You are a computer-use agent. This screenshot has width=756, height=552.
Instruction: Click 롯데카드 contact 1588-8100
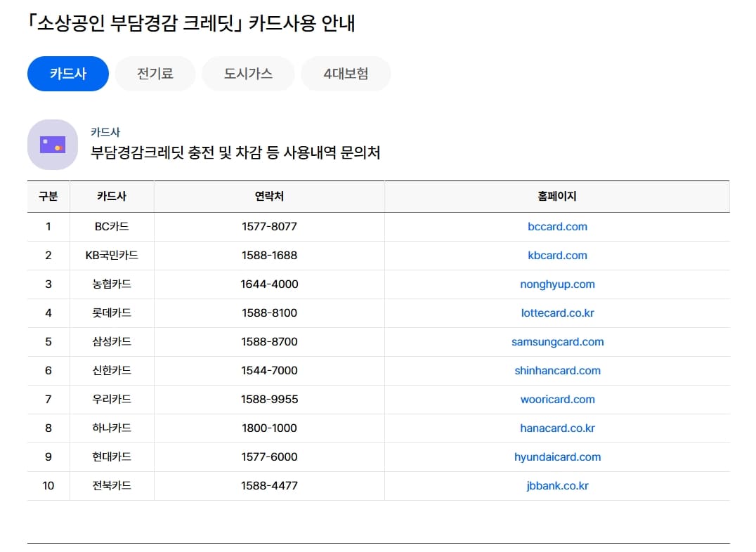(x=269, y=313)
